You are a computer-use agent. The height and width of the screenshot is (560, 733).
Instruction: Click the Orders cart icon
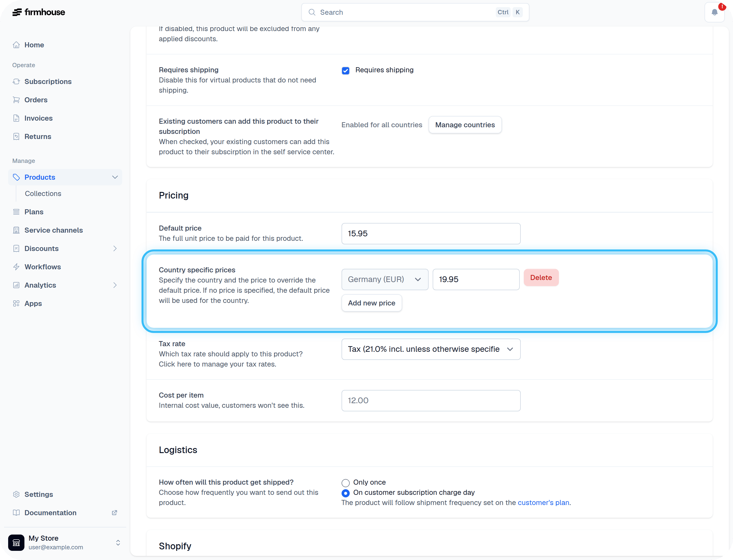[16, 100]
